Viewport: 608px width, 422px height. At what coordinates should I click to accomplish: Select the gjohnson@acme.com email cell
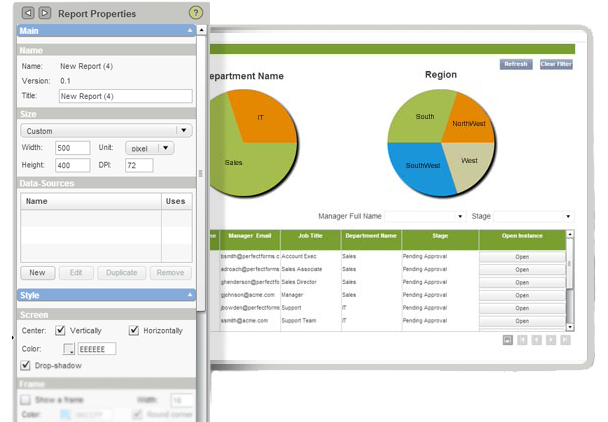pyautogui.click(x=250, y=295)
